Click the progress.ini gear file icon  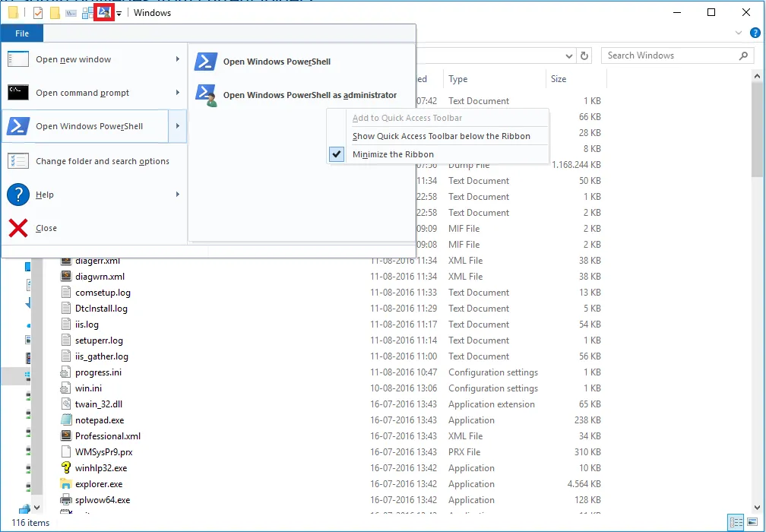pyautogui.click(x=65, y=372)
